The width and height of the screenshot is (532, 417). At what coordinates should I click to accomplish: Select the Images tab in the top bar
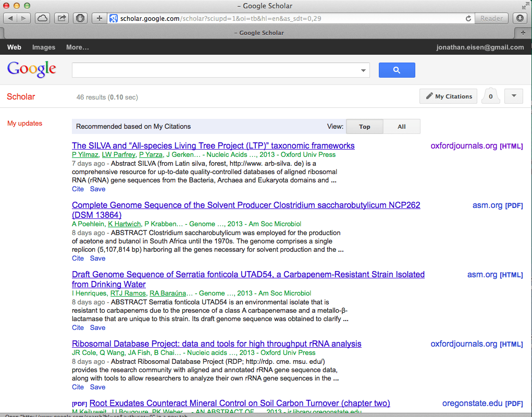point(44,47)
